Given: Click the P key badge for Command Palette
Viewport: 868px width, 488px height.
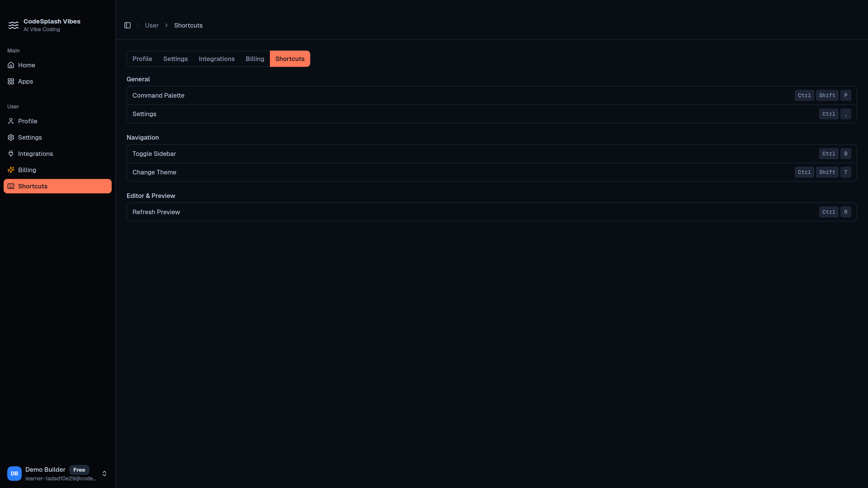Looking at the screenshot, I should 846,95.
